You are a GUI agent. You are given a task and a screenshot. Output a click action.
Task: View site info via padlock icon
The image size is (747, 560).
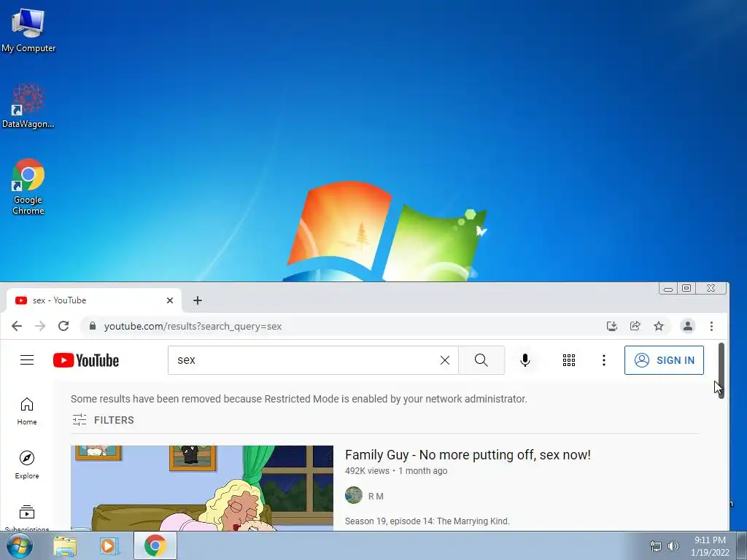click(93, 326)
